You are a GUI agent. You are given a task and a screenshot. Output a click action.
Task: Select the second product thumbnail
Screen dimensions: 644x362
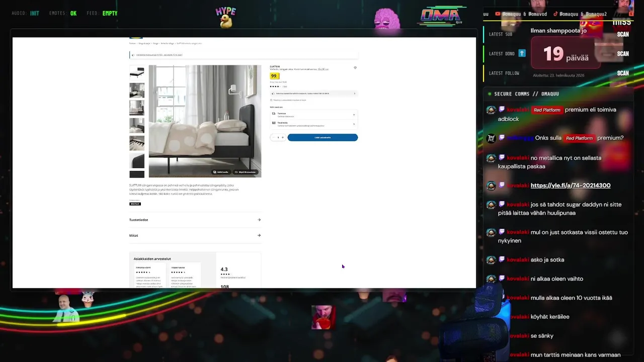click(137, 90)
